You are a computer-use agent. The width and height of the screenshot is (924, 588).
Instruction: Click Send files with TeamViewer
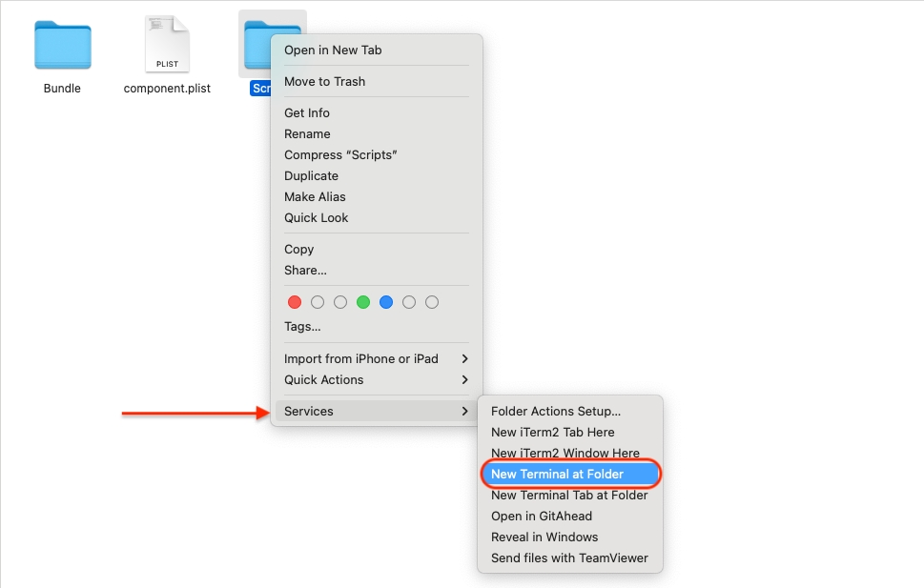point(568,558)
